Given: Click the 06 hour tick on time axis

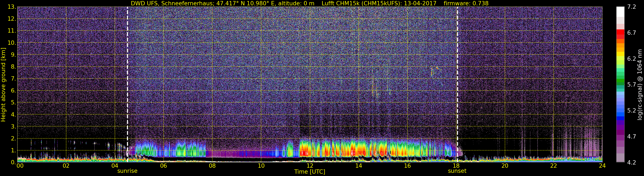Looking at the screenshot, I should coord(164,166).
